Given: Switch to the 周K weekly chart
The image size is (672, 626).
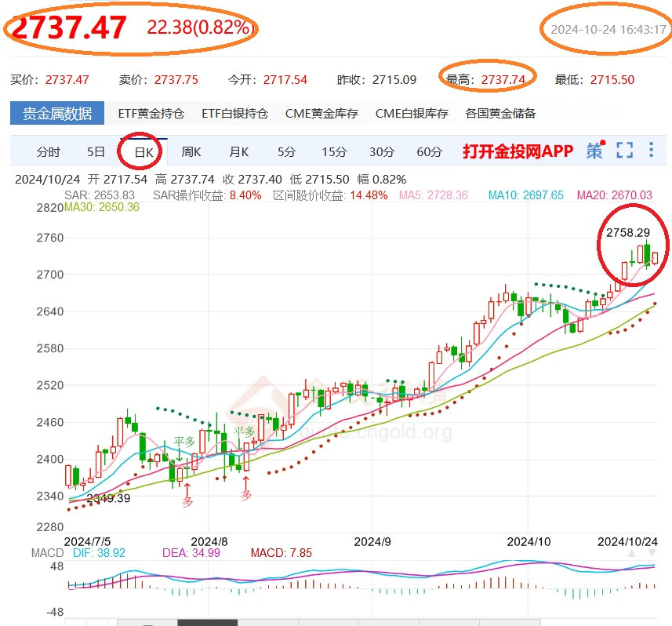Looking at the screenshot, I should [191, 152].
